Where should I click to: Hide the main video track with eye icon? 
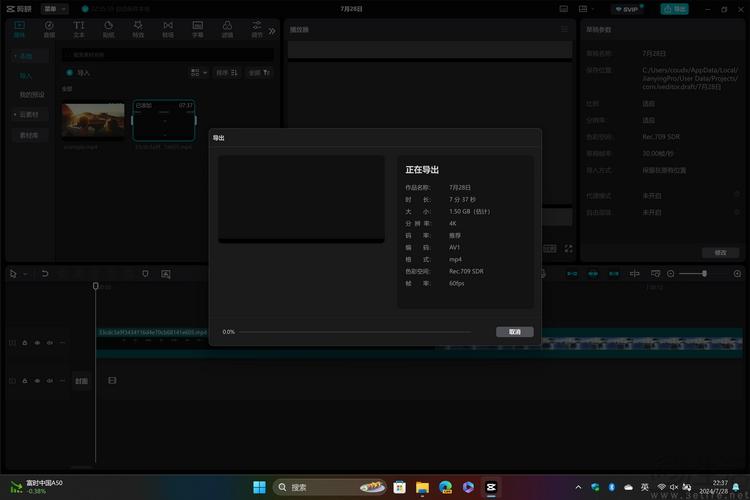point(37,381)
